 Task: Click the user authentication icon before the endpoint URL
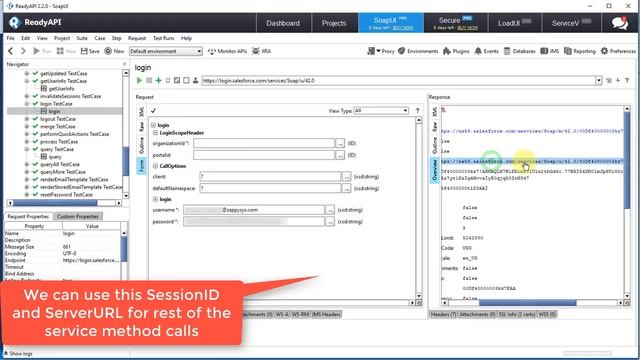coord(196,80)
